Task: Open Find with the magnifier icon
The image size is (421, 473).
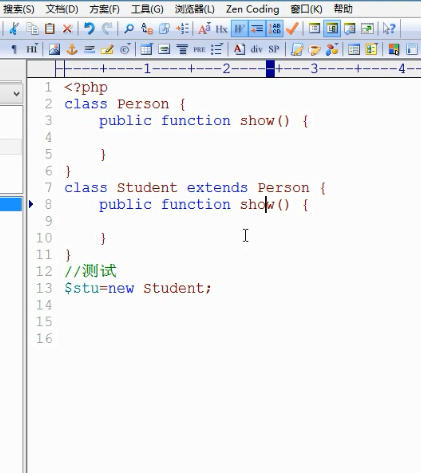Action: point(129,29)
